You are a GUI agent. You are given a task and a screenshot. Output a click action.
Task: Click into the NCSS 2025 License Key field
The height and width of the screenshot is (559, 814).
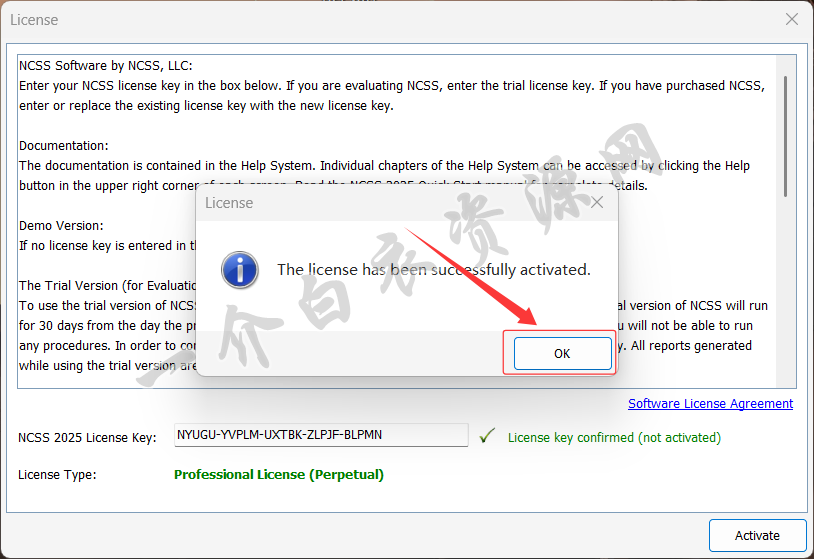tap(320, 435)
